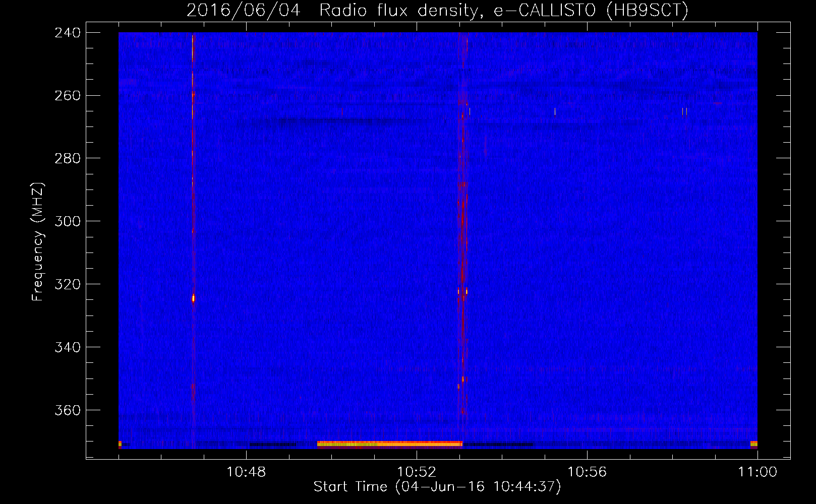The height and width of the screenshot is (504, 816).
Task: Click the 320 frequency tick label
Action: 68,285
